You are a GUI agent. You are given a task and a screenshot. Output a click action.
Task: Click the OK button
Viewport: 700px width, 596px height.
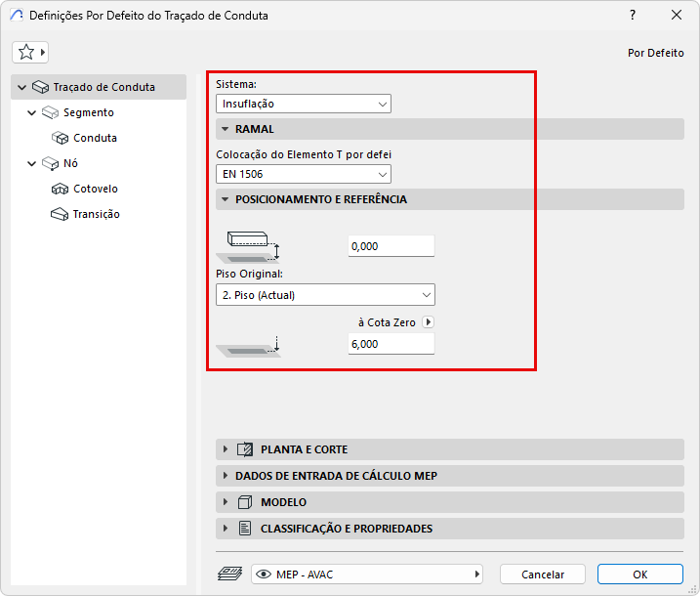click(639, 575)
